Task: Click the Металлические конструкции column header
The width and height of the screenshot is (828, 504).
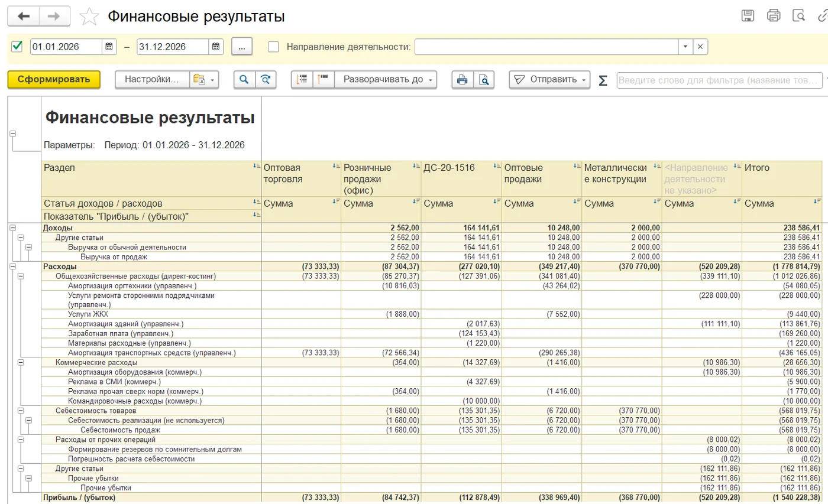Action: pos(622,178)
